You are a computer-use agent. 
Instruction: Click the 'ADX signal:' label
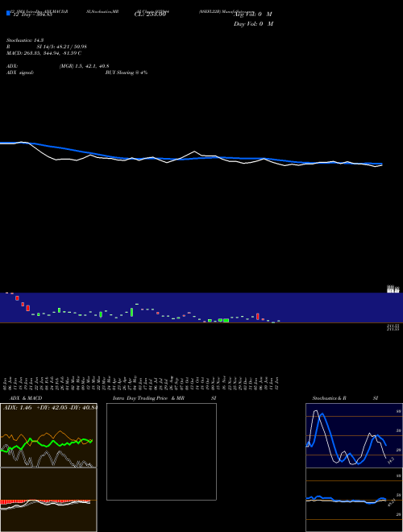20,73
